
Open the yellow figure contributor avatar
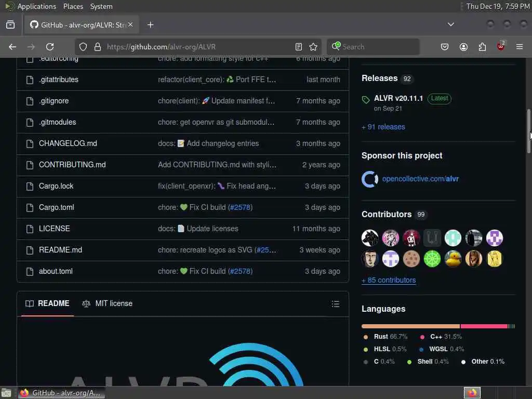click(x=495, y=259)
